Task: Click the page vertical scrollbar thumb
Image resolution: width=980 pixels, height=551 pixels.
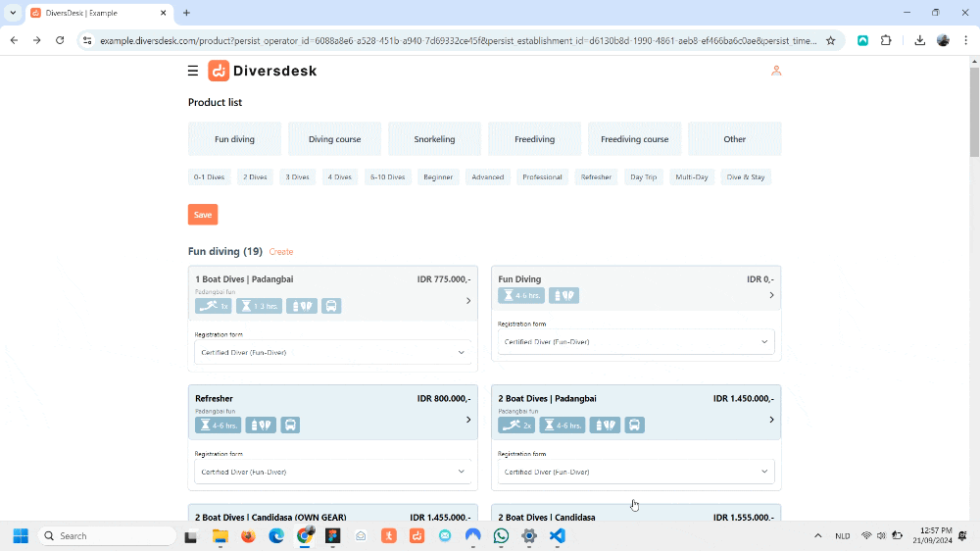Action: 974,112
